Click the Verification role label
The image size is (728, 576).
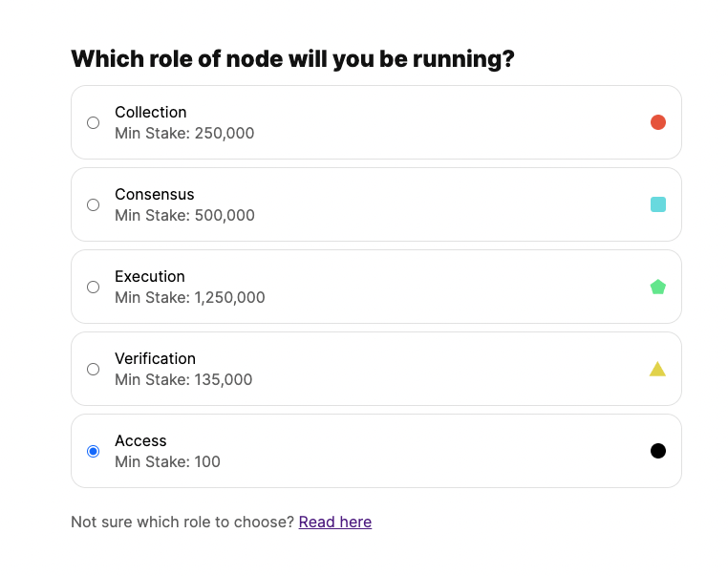tap(155, 358)
